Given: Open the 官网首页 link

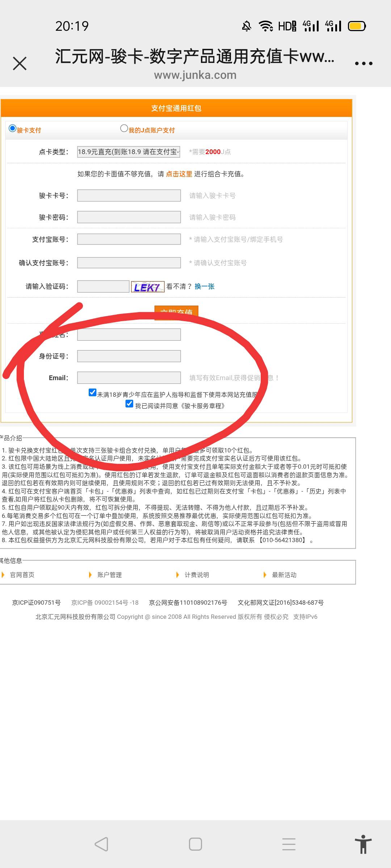Looking at the screenshot, I should point(22,575).
